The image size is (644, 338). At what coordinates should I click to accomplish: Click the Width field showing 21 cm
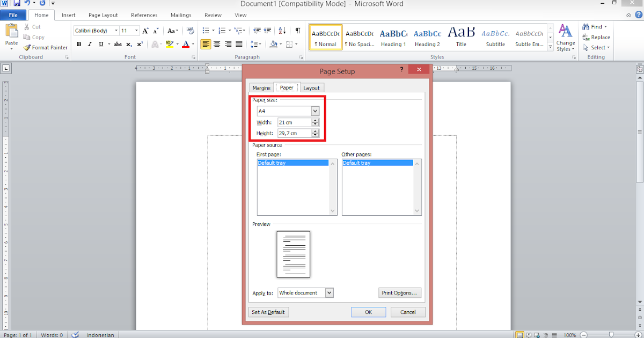pos(294,122)
